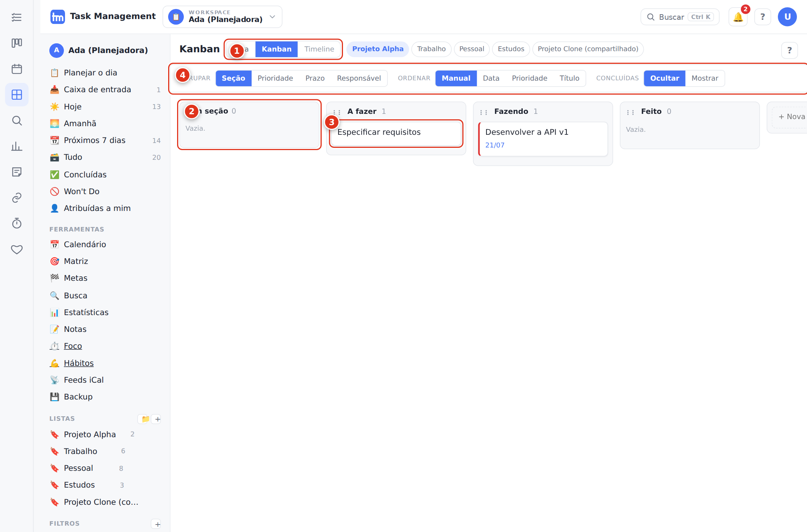Open Amanhã view in sidebar
The width and height of the screenshot is (807, 532).
[105, 124]
